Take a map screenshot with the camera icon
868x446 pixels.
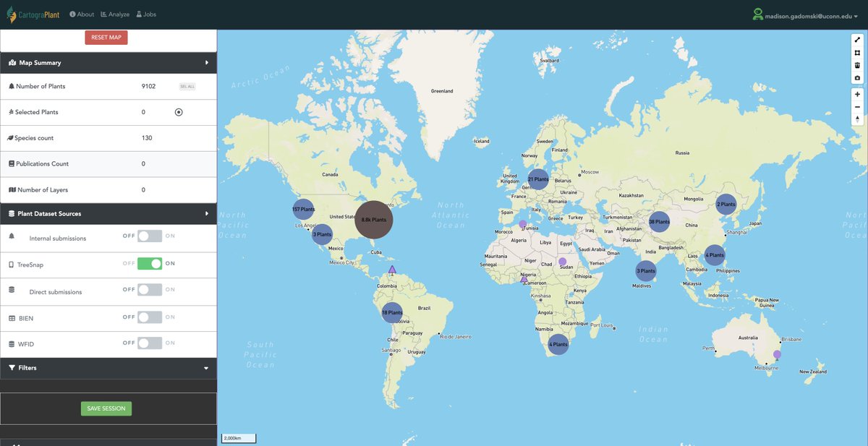857,77
